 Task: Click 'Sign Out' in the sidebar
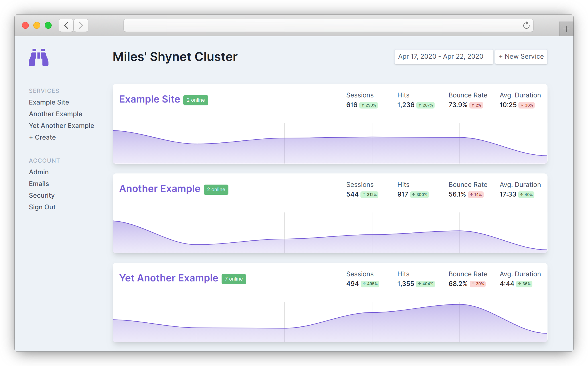click(42, 207)
